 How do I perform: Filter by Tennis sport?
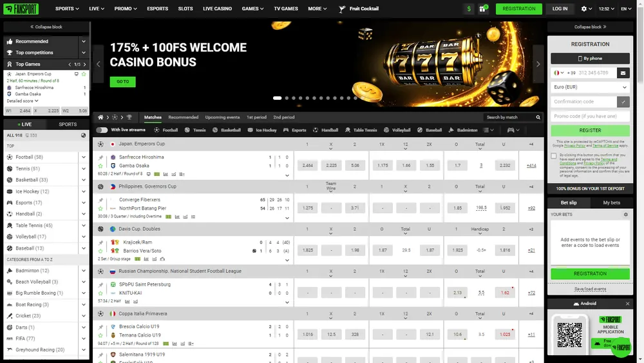(195, 130)
